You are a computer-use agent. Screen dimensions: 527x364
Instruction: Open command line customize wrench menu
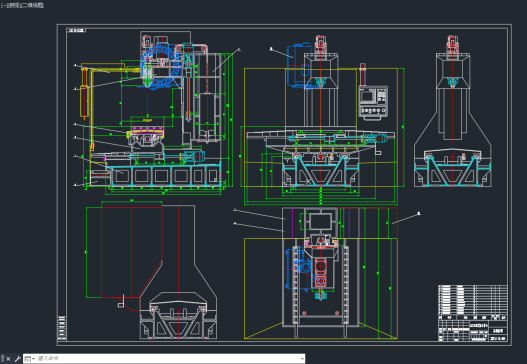point(17,359)
